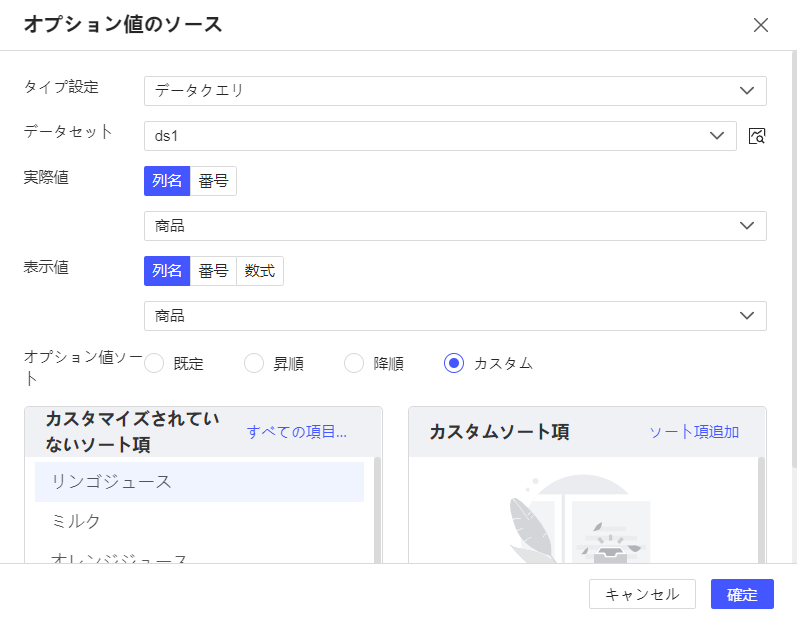Screen dimensions: 797x623
Task: Click scrollbar of カスタムソート項 panel
Action: 761,510
